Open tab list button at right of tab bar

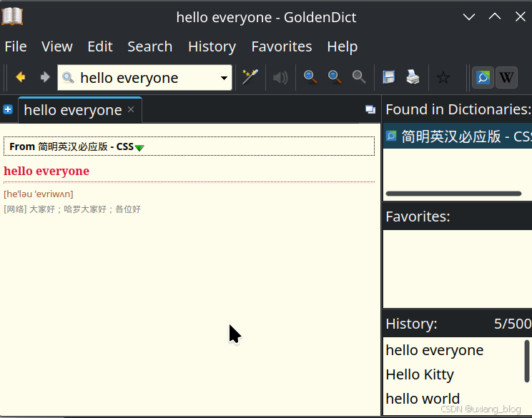370,109
